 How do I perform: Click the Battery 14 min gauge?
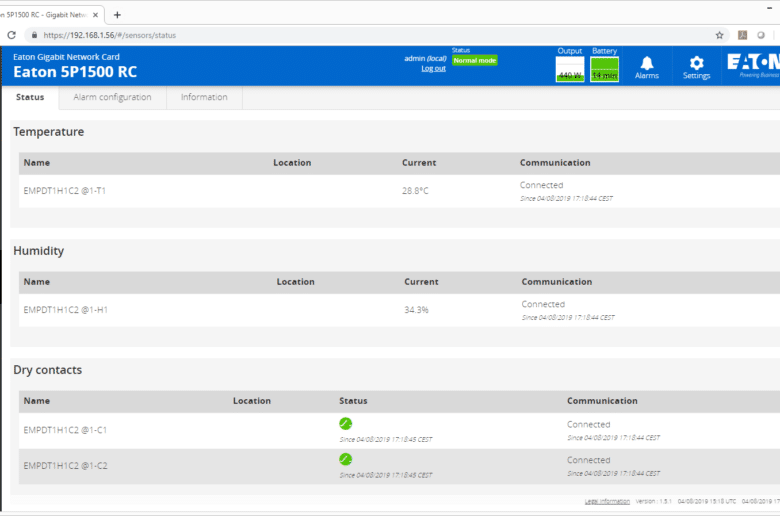(x=604, y=69)
